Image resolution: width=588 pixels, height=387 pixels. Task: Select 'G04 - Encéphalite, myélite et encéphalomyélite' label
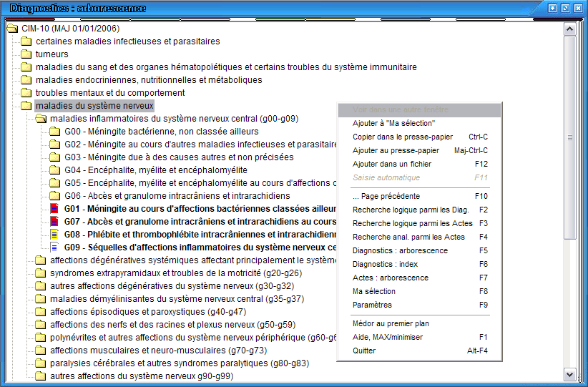click(x=156, y=170)
